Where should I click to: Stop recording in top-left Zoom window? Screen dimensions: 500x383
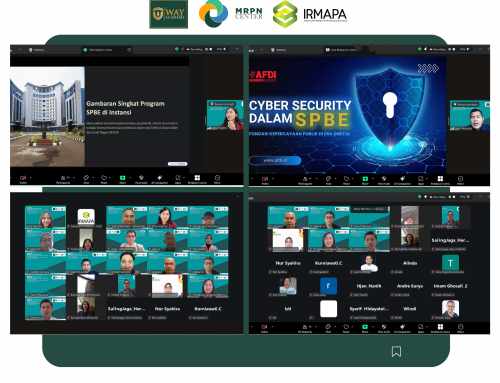(211, 49)
